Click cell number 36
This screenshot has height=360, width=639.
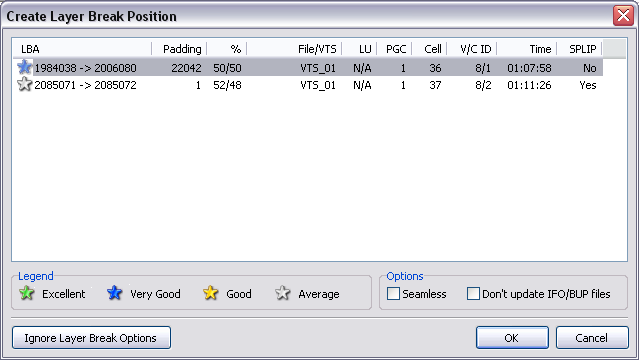point(435,68)
